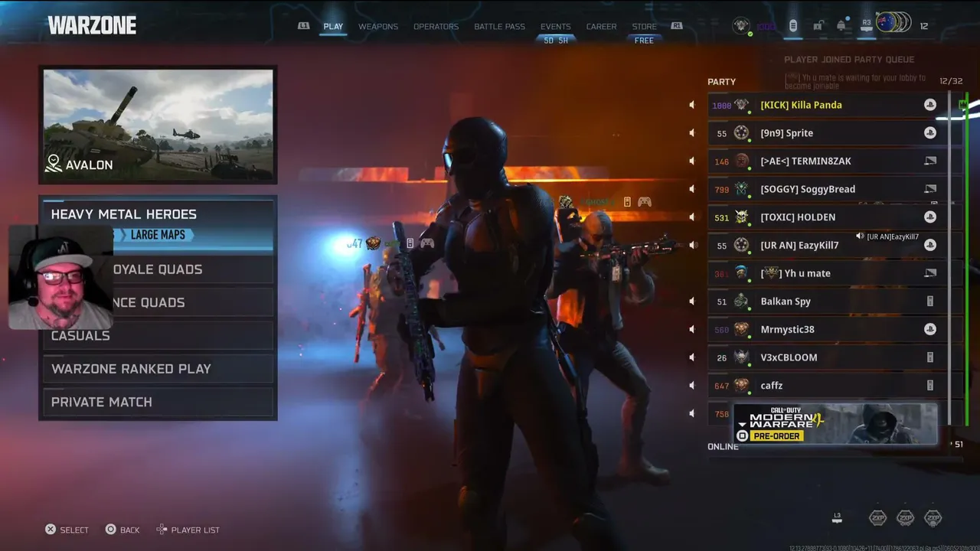Open the PLAYER LIST prompt
Viewport: 980px width, 551px height.
[x=188, y=530]
